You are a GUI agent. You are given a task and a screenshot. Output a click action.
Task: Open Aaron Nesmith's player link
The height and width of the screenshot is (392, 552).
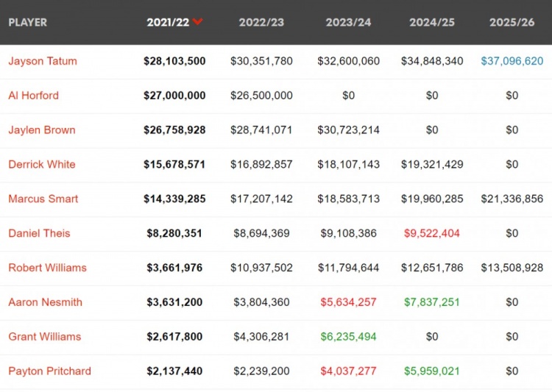(46, 302)
